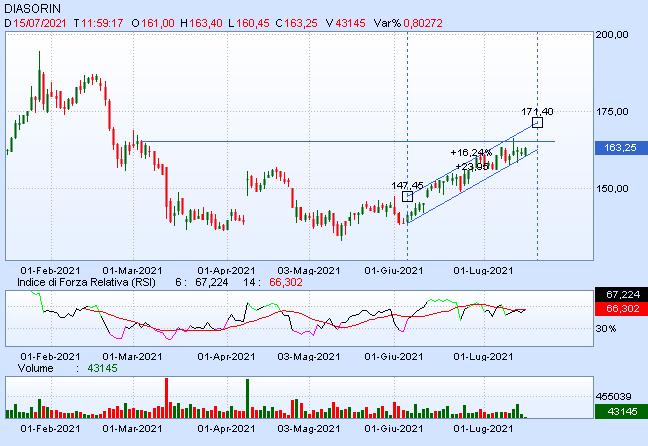Screen dimensions: 648x446
Task: Click 01-Lug-2021 under the volume panel
Action: pos(483,429)
